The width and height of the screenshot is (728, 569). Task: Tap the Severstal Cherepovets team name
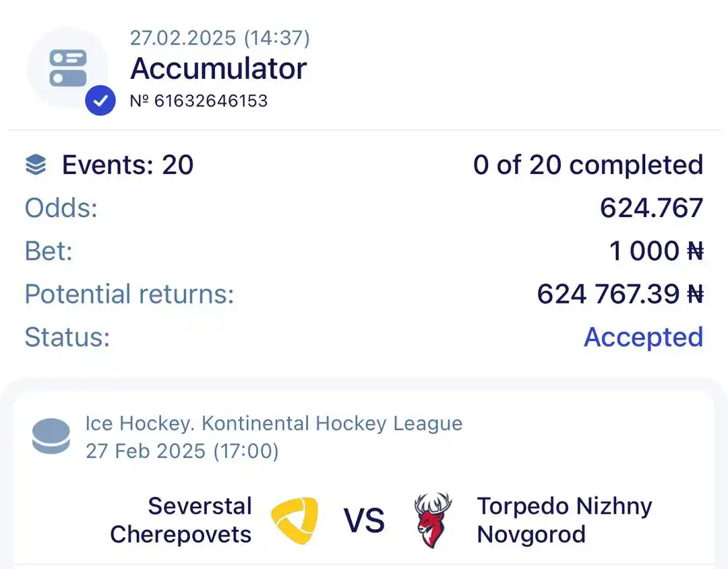tap(181, 520)
